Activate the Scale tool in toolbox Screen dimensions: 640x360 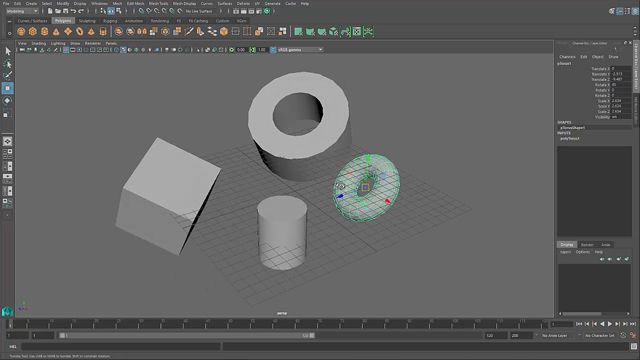pos(7,114)
